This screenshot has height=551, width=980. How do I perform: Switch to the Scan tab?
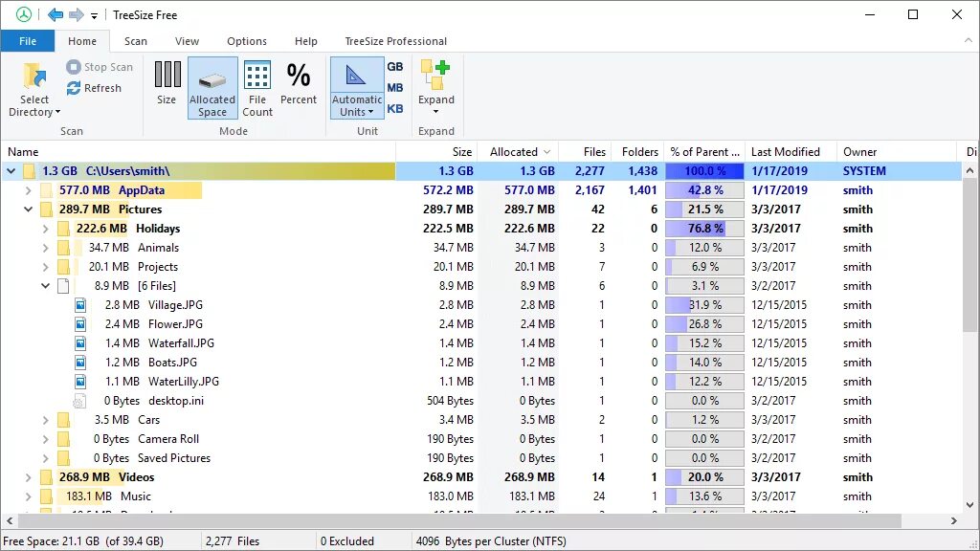136,41
